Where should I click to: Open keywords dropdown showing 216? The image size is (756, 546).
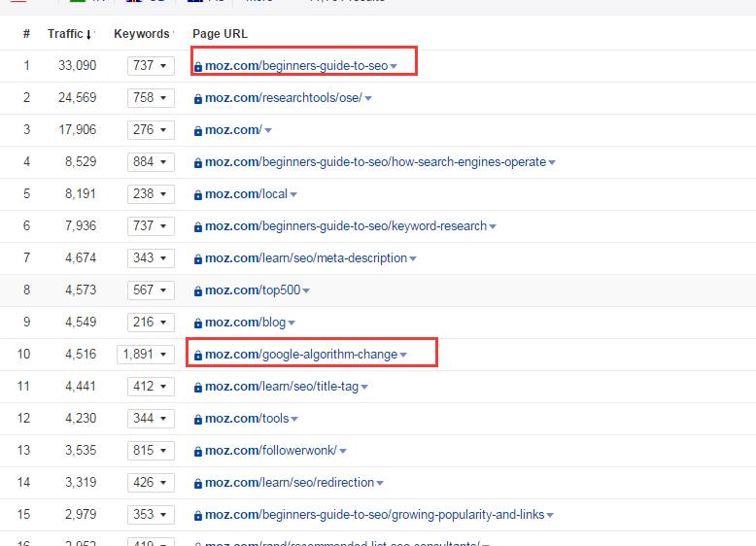coord(151,322)
